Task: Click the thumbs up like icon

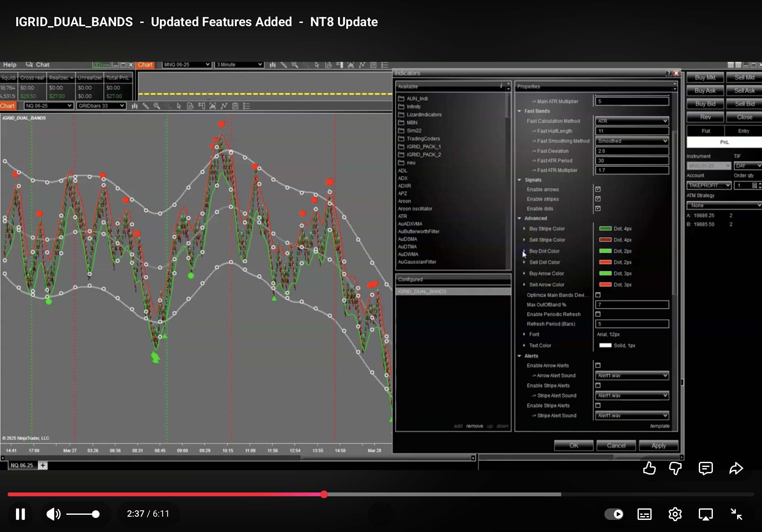Action: pyautogui.click(x=649, y=468)
